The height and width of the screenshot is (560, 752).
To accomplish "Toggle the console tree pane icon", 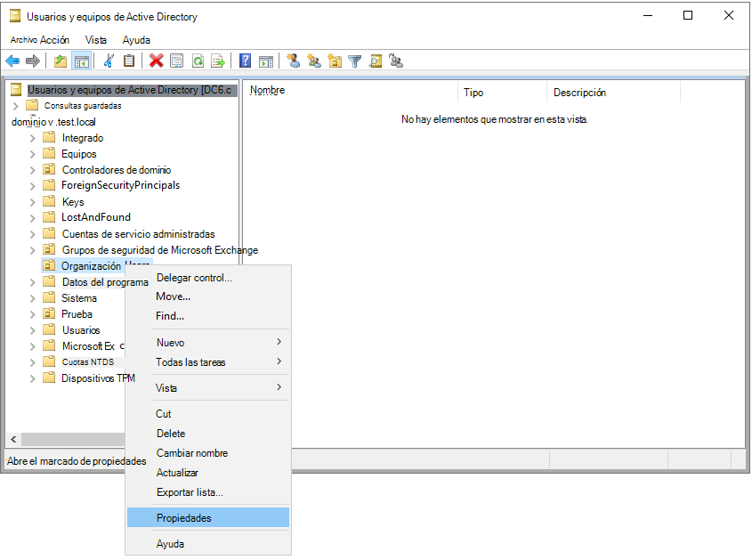I will click(x=82, y=61).
